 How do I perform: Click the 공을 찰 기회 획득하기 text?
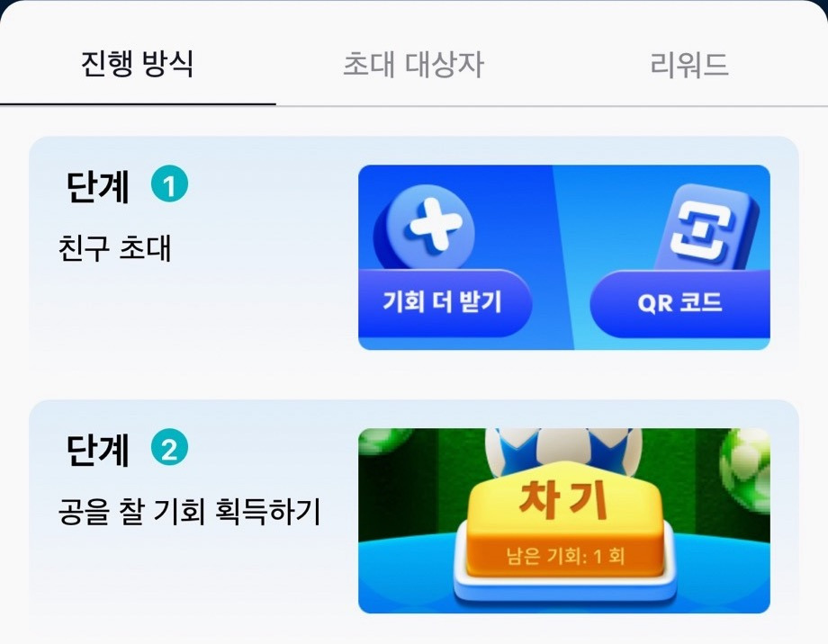pyautogui.click(x=190, y=512)
